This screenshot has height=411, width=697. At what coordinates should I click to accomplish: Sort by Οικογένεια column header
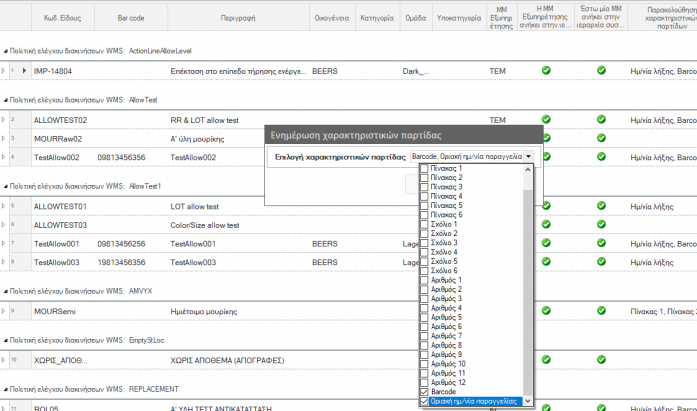332,18
